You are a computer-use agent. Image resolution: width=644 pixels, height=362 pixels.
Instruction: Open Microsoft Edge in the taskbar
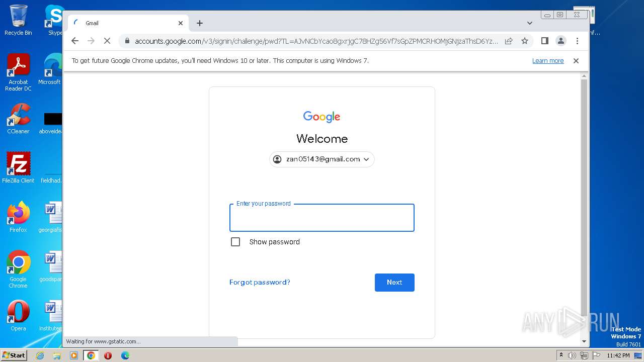point(125,355)
